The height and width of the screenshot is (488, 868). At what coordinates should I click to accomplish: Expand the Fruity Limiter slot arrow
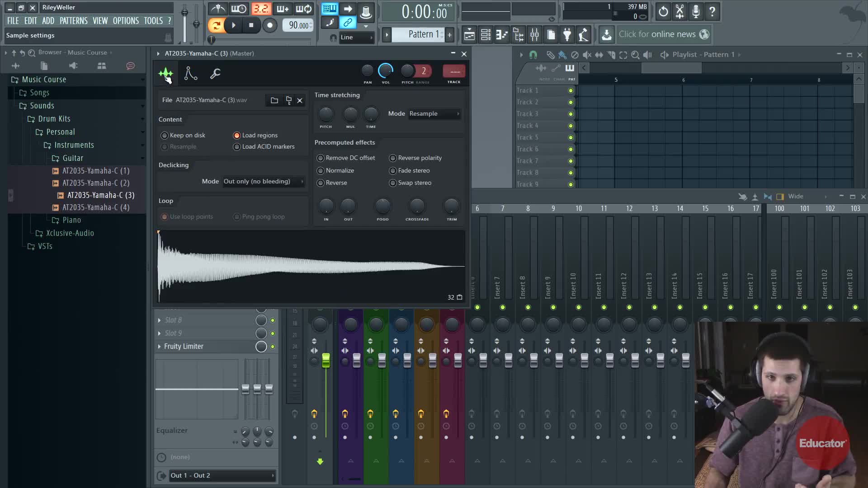click(x=159, y=347)
